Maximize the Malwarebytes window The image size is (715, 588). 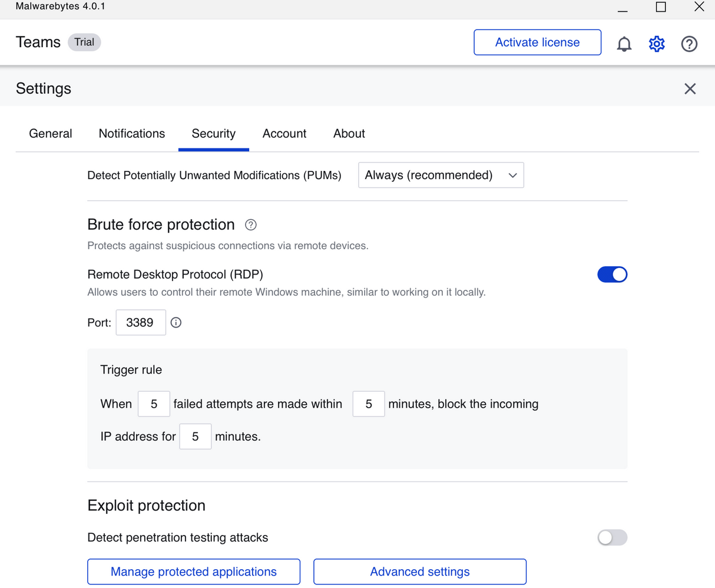tap(661, 7)
